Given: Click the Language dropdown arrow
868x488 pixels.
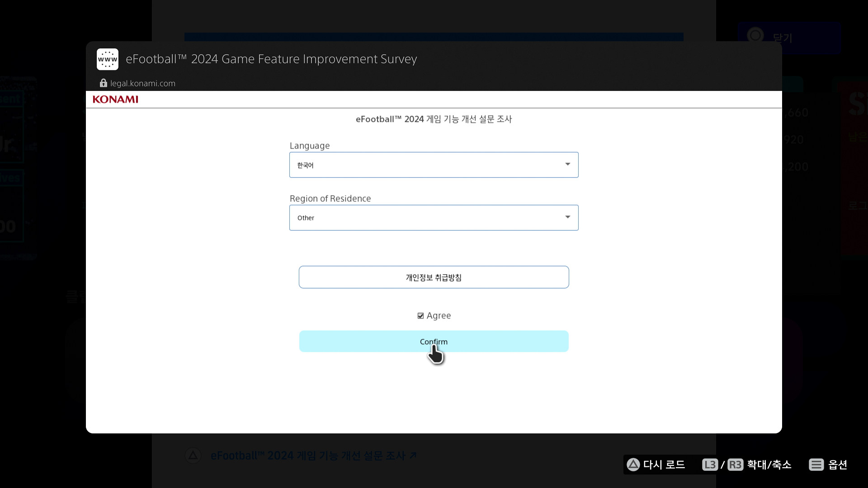Looking at the screenshot, I should click(567, 164).
